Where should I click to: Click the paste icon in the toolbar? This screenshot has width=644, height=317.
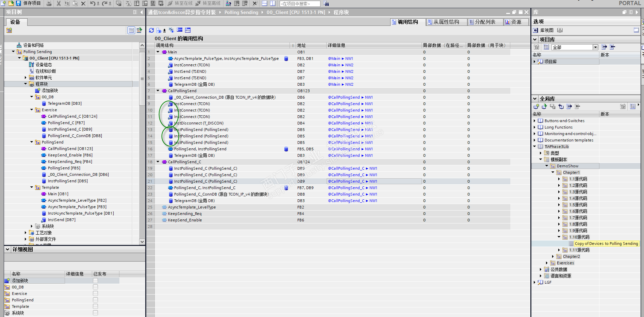tap(75, 3)
